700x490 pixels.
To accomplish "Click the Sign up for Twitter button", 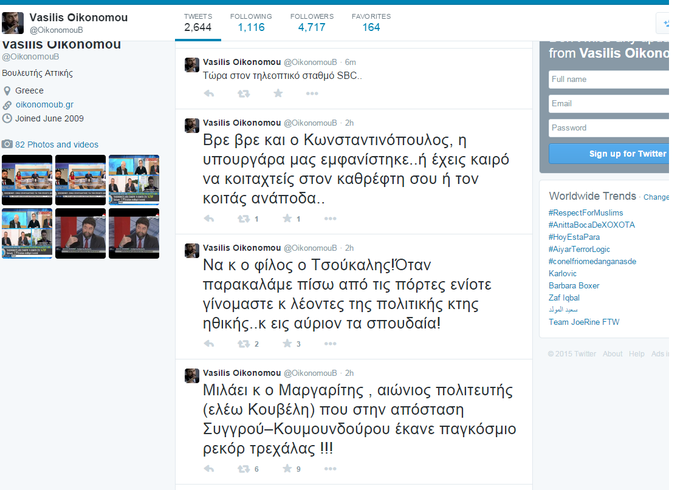I will [x=609, y=154].
